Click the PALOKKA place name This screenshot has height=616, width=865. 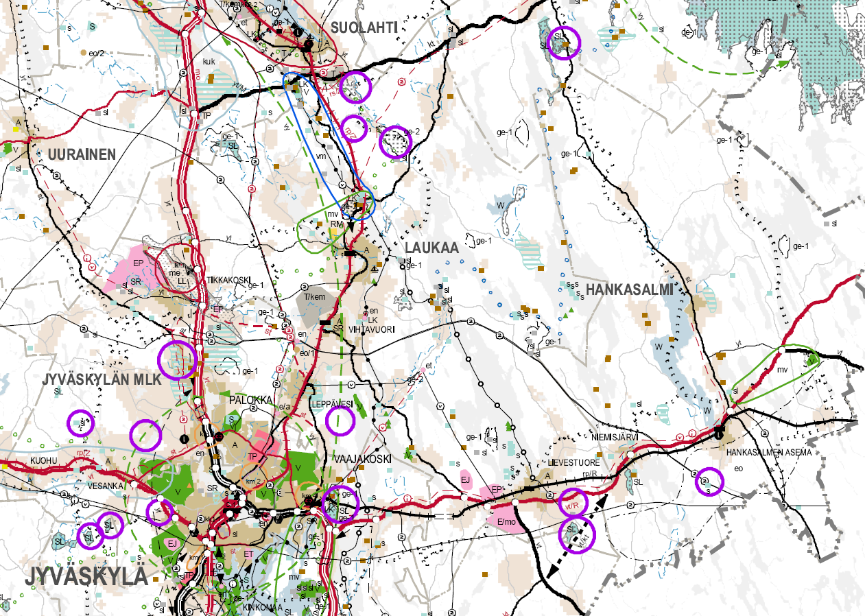coord(251,400)
